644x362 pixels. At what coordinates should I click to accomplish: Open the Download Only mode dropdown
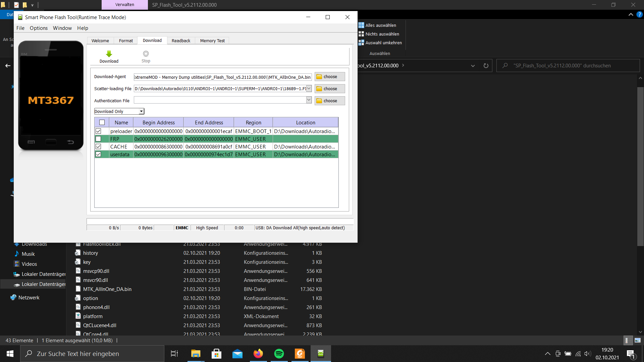(119, 112)
